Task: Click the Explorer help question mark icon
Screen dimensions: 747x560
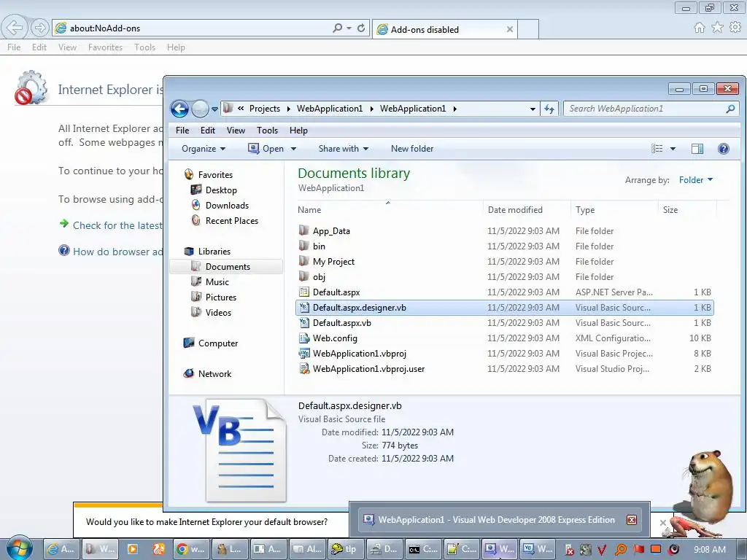Action: click(723, 149)
